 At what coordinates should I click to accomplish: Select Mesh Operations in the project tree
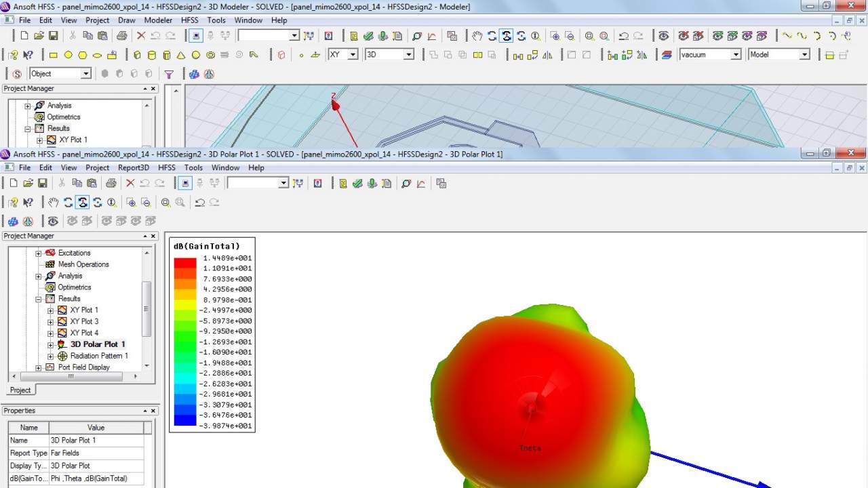pos(83,264)
